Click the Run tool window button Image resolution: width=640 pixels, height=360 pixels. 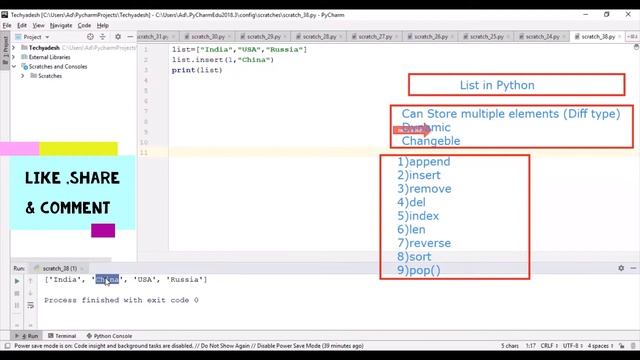tap(27, 336)
